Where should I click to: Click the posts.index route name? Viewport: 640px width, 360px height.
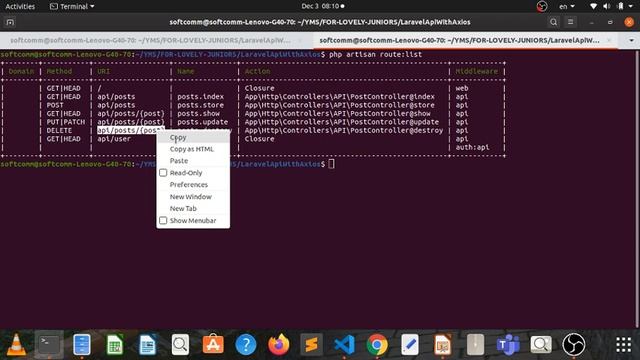(x=200, y=97)
